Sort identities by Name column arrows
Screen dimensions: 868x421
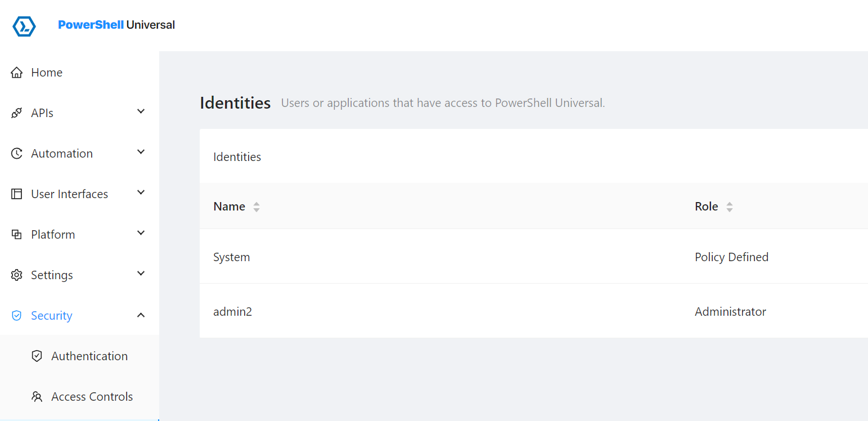pyautogui.click(x=257, y=207)
